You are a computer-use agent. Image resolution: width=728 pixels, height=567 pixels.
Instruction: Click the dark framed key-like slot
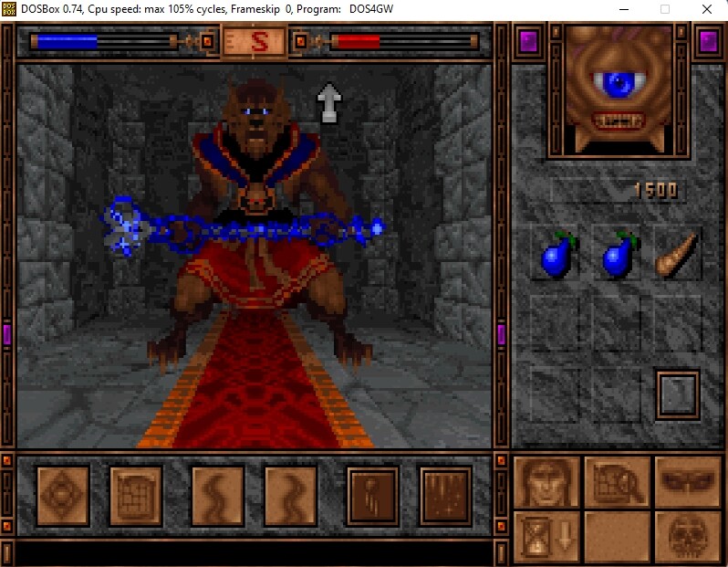point(373,497)
